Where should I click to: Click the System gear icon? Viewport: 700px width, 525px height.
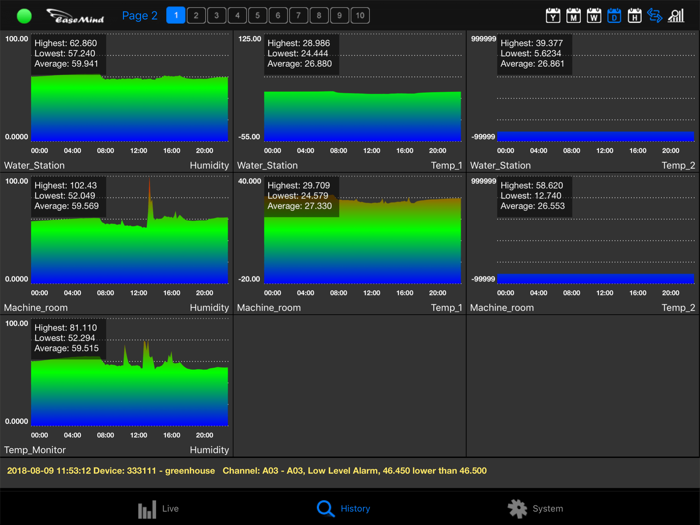tap(517, 508)
